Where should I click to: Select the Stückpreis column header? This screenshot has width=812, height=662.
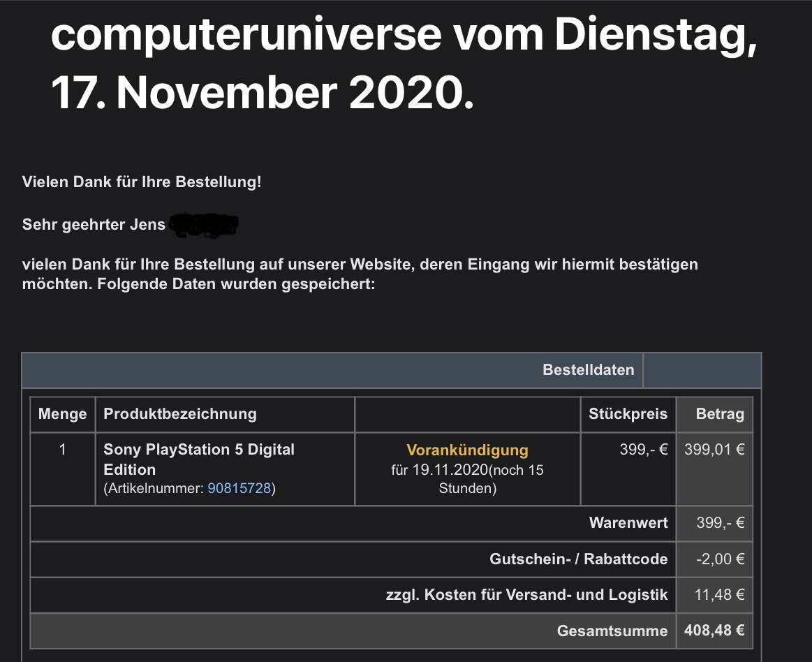[x=628, y=414]
